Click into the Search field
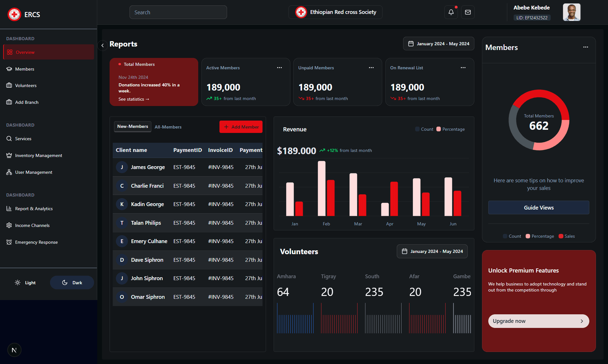Image resolution: width=608 pixels, height=364 pixels. pyautogui.click(x=178, y=12)
